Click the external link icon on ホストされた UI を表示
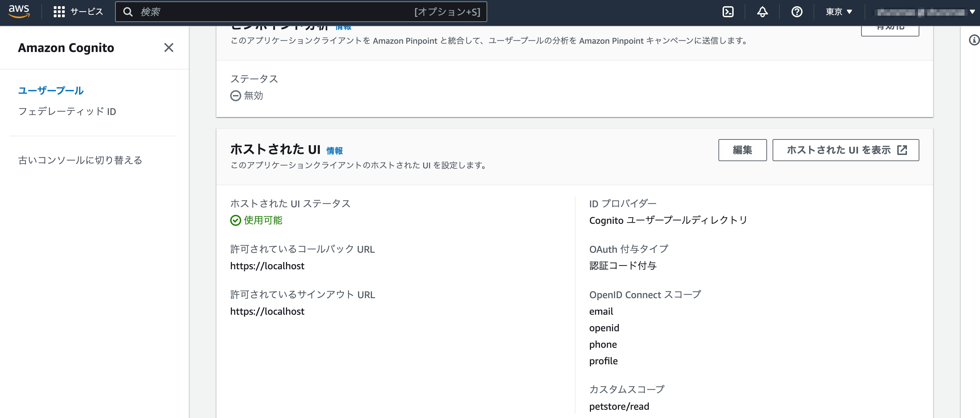 [902, 150]
